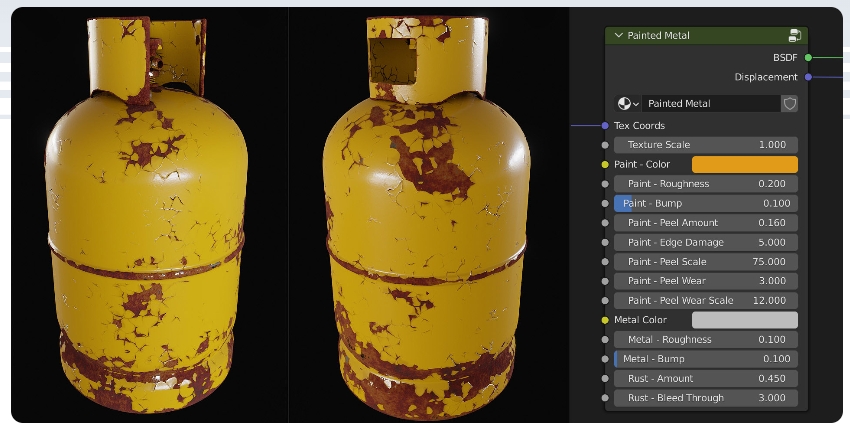Screen dimensions: 850x431
Task: Click the Texture Scale value field
Action: (706, 145)
